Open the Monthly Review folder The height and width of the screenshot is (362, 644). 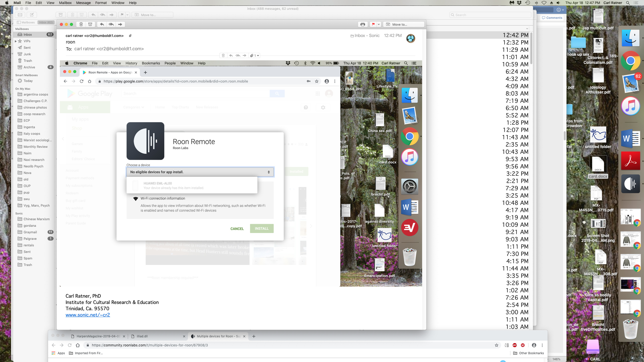(x=35, y=147)
